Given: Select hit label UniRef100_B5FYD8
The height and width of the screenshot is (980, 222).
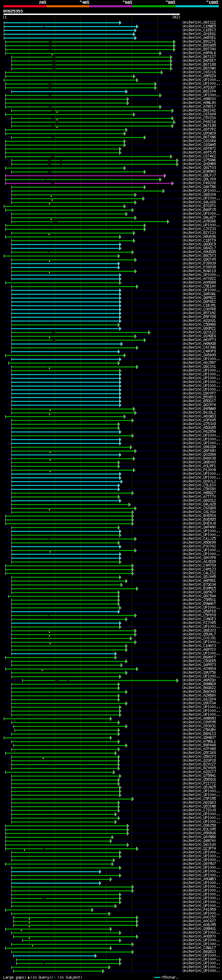Looking at the screenshot, I should click(x=199, y=317).
